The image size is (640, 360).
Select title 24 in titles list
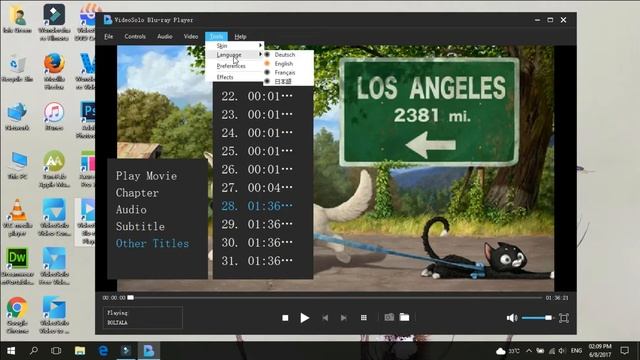257,133
